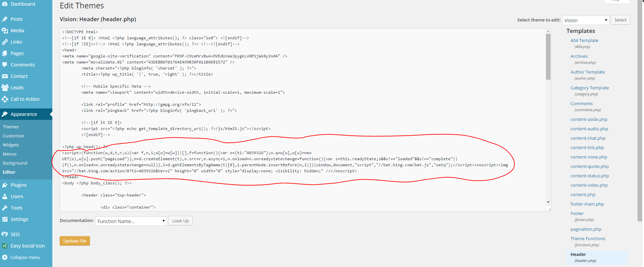This screenshot has height=267, width=644.
Task: Go to Settings menu label
Action: 19,219
